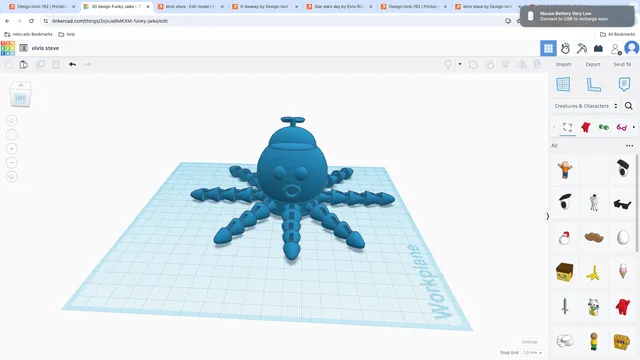640x360 pixels.
Task: Click the zoom in plus icon
Action: 11,149
